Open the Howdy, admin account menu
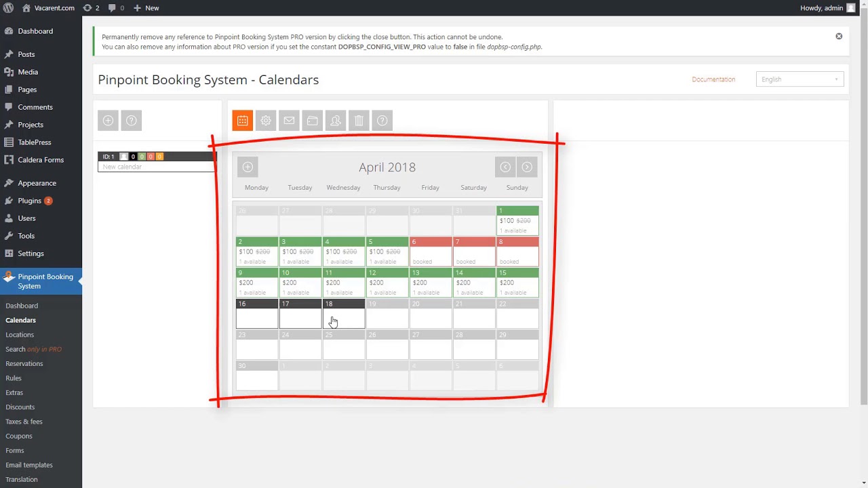Viewport: 868px width, 488px height. pyautogui.click(x=827, y=8)
